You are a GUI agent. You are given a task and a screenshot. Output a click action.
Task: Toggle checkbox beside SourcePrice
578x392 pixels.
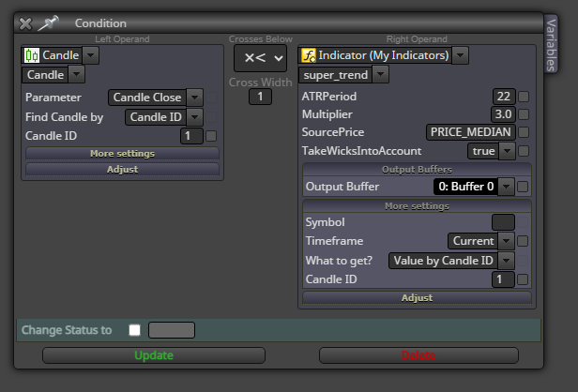[x=524, y=132]
